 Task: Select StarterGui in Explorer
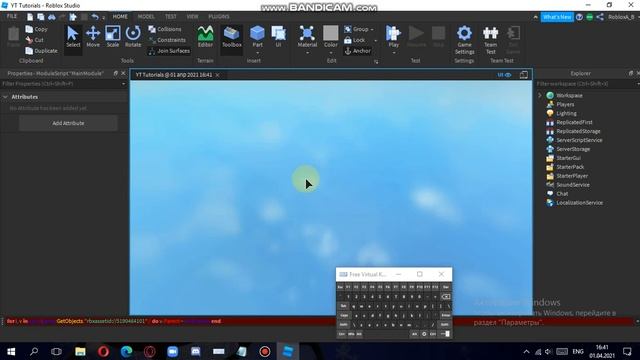coord(568,158)
